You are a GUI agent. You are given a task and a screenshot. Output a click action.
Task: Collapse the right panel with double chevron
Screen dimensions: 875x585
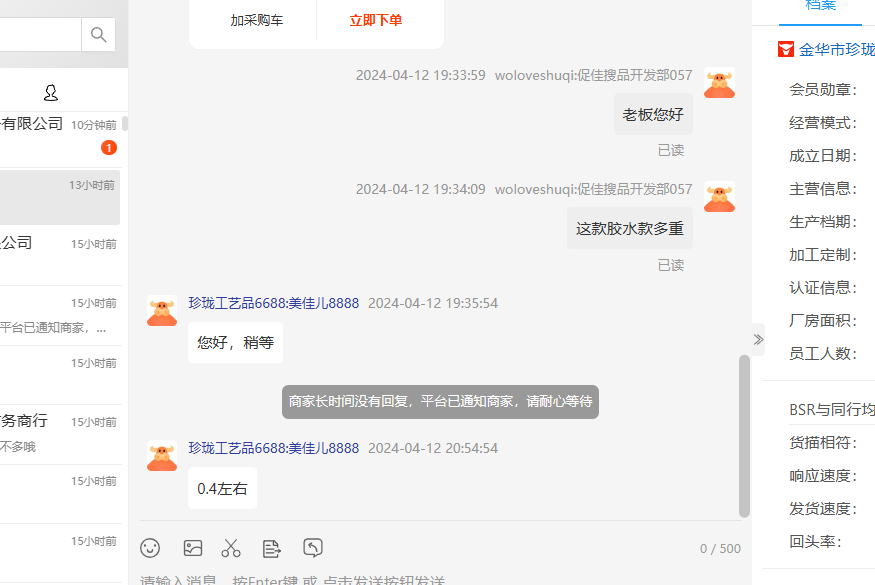[758, 339]
